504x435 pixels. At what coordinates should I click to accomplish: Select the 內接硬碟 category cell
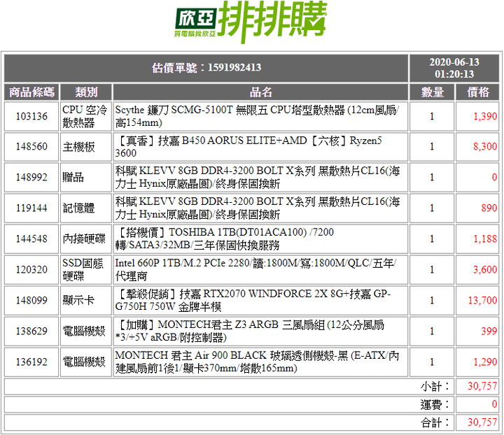pyautogui.click(x=86, y=239)
